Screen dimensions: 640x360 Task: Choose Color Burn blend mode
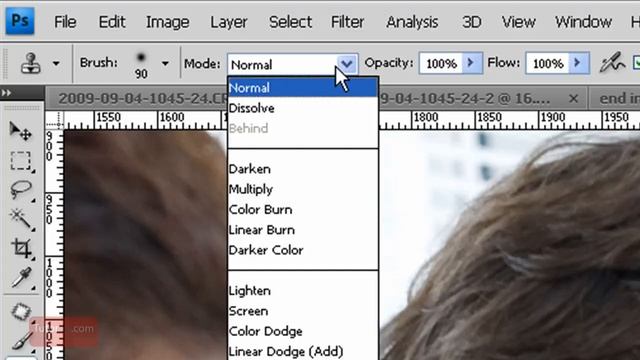pos(303,209)
